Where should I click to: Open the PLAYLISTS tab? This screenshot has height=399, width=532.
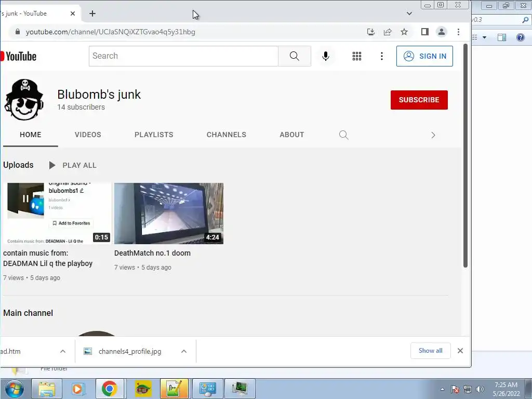(x=154, y=135)
